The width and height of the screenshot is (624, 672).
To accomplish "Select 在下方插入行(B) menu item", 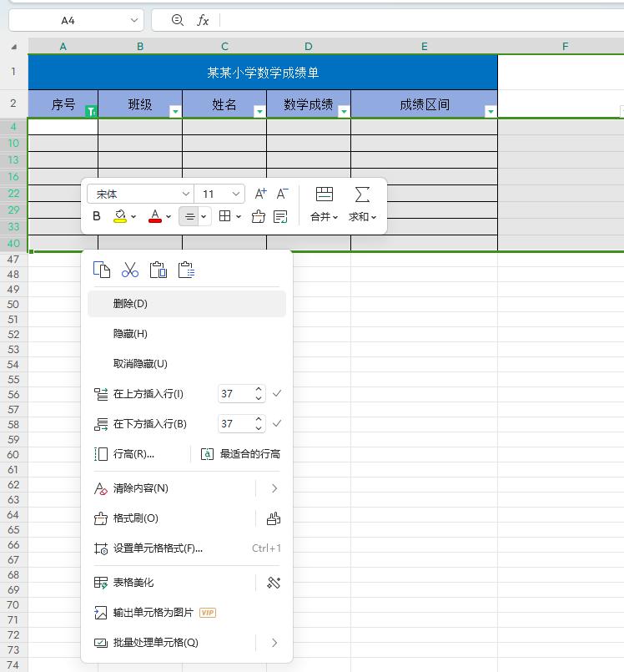I will (x=150, y=424).
